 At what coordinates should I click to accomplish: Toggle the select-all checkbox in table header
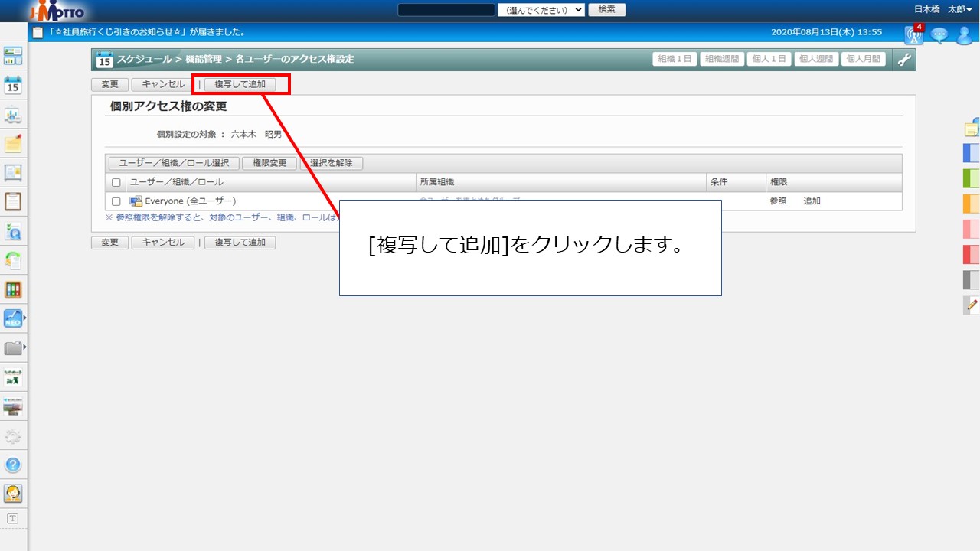[116, 183]
